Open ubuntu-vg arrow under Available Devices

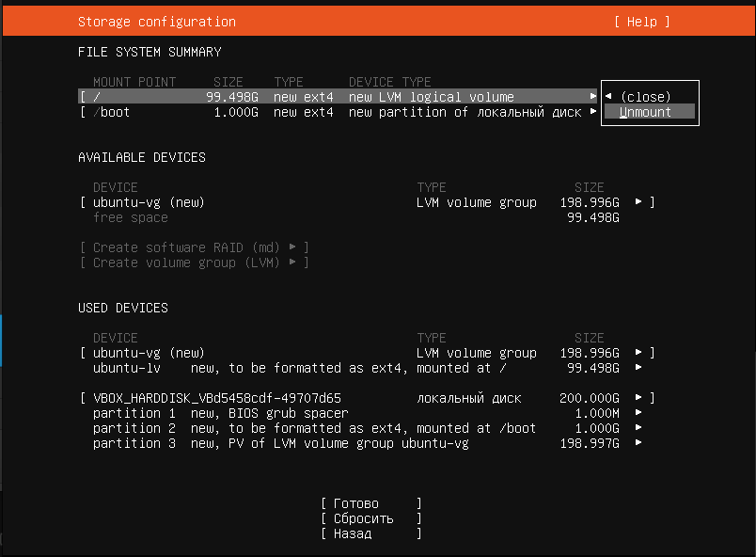[640, 202]
